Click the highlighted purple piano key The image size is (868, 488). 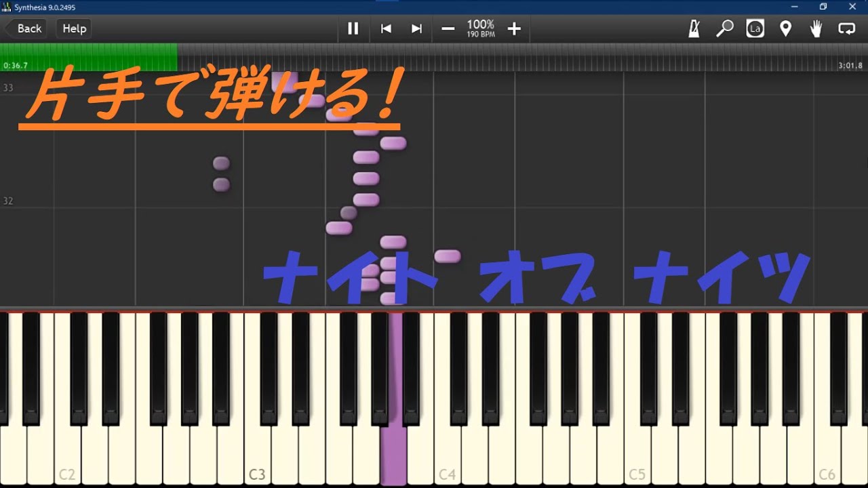coord(393,454)
